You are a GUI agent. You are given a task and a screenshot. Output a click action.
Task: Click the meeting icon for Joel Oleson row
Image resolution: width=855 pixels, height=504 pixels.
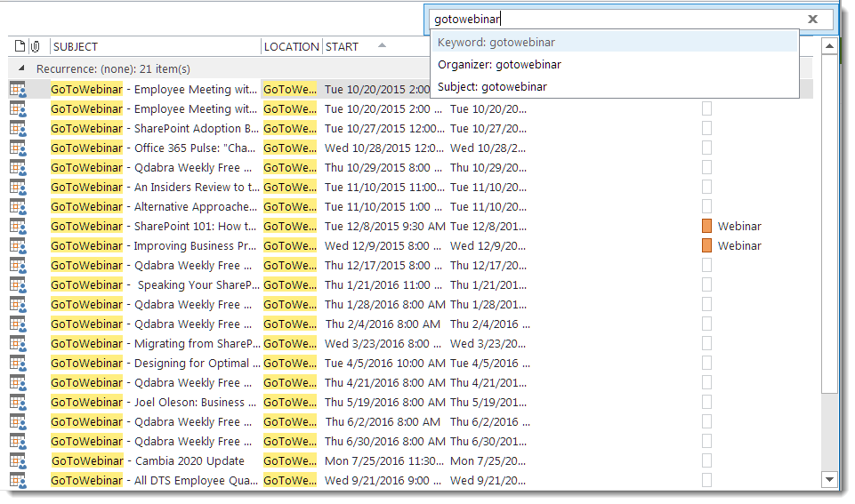(18, 403)
